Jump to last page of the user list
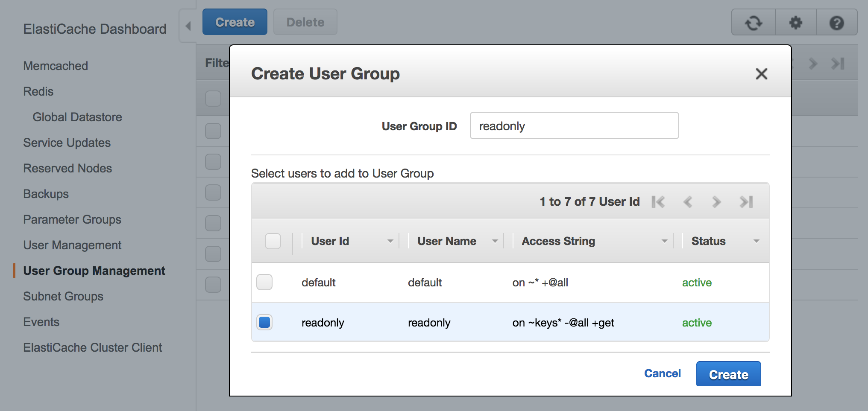The height and width of the screenshot is (411, 868). [x=746, y=202]
